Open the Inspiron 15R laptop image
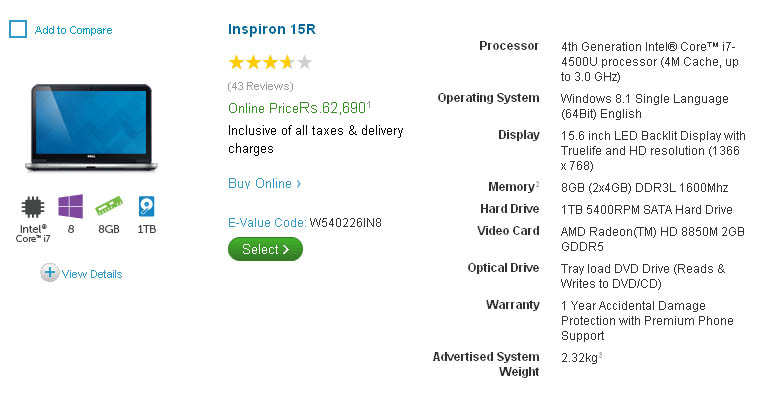The width and height of the screenshot is (762, 398). (91, 128)
